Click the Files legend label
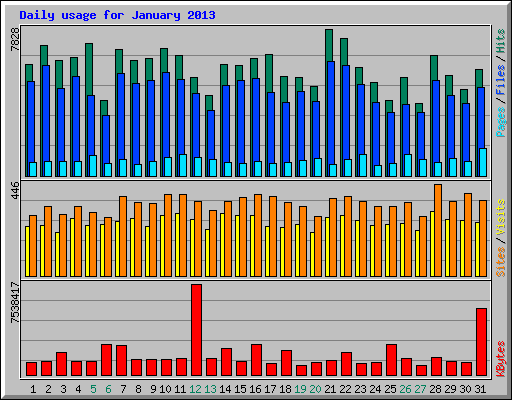The width and height of the screenshot is (512, 400). click(500, 80)
